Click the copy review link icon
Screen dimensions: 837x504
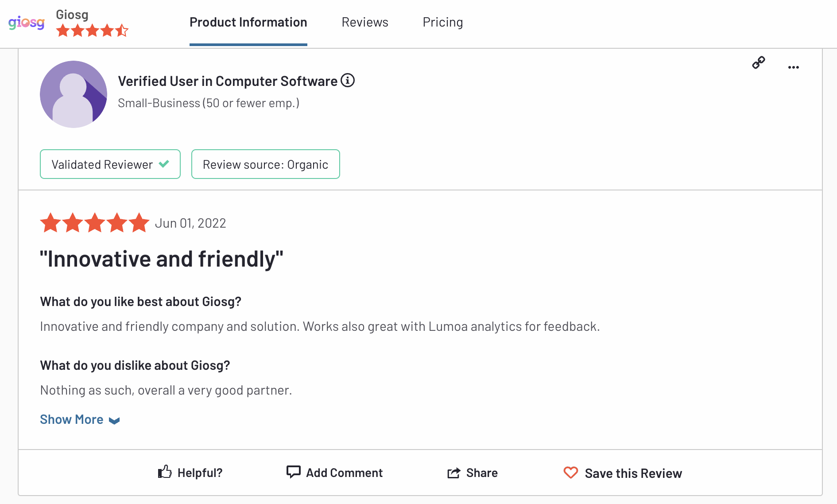759,62
